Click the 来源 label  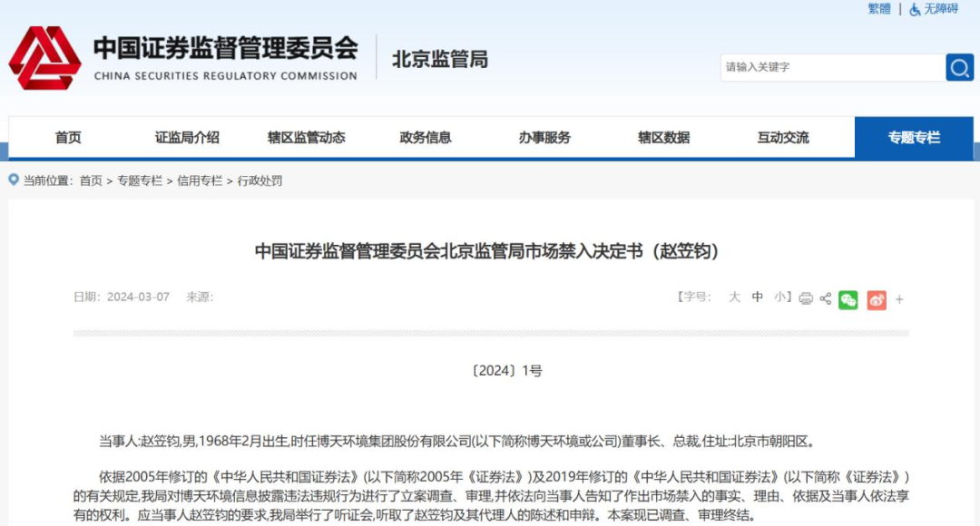(200, 297)
